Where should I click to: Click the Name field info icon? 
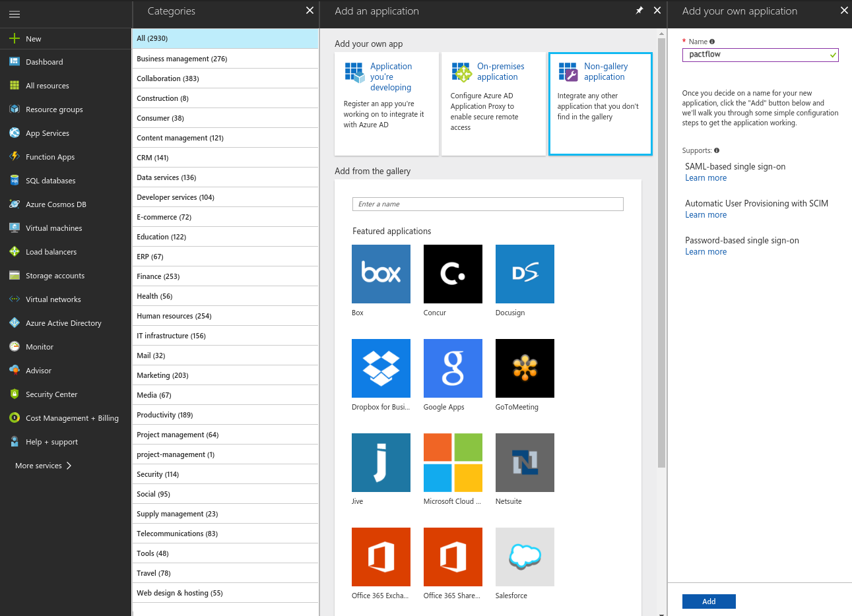[712, 42]
